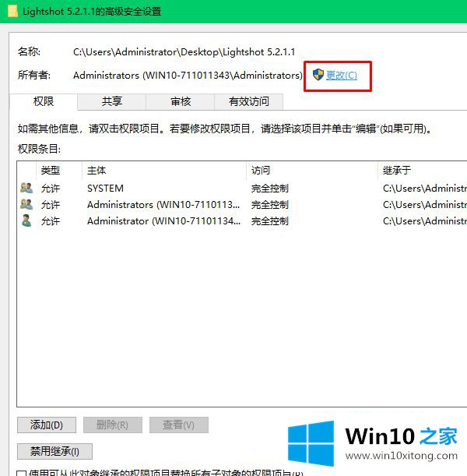
Task: Click the 删除(R) button
Action: (113, 425)
